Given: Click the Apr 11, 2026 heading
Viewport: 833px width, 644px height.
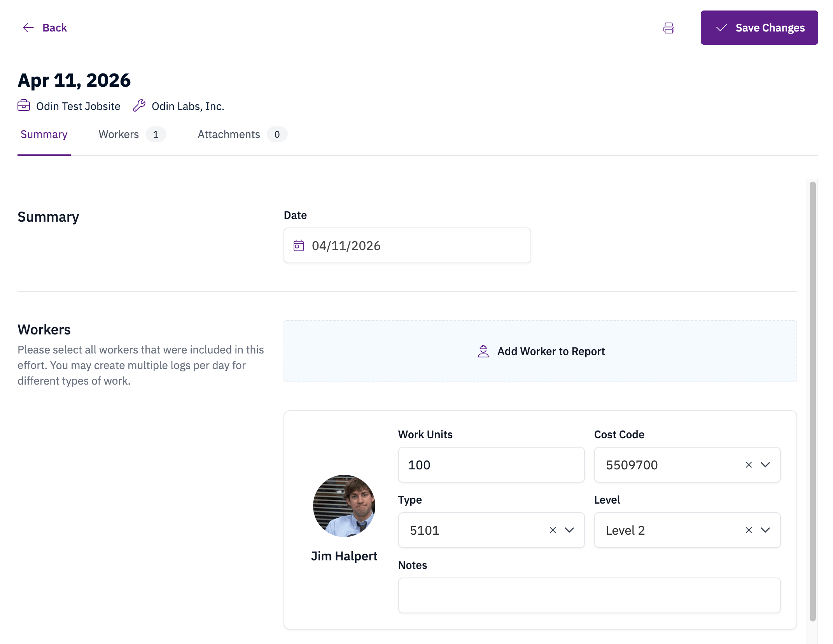Looking at the screenshot, I should 74,80.
